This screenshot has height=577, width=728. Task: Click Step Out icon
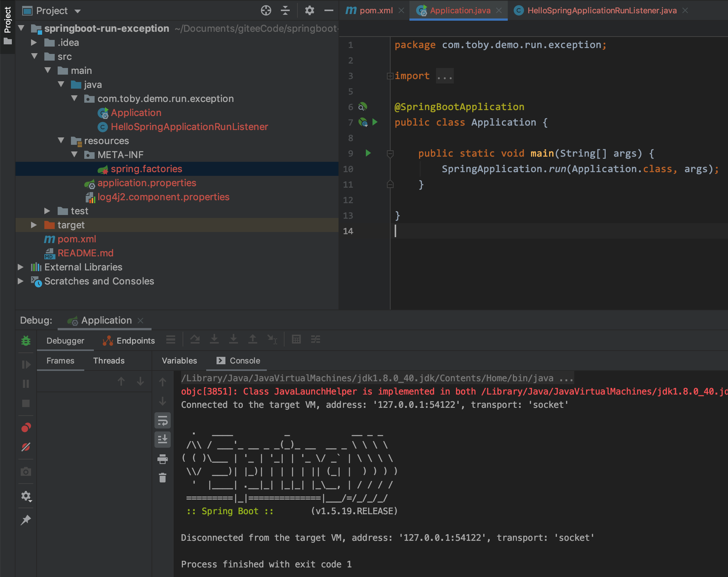(253, 339)
